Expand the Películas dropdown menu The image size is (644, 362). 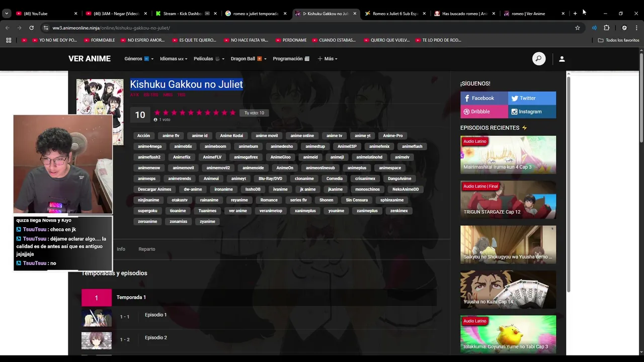coord(209,59)
